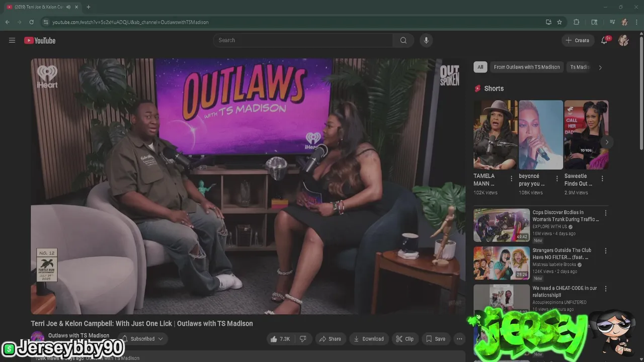Click the video player to pause

[248, 186]
